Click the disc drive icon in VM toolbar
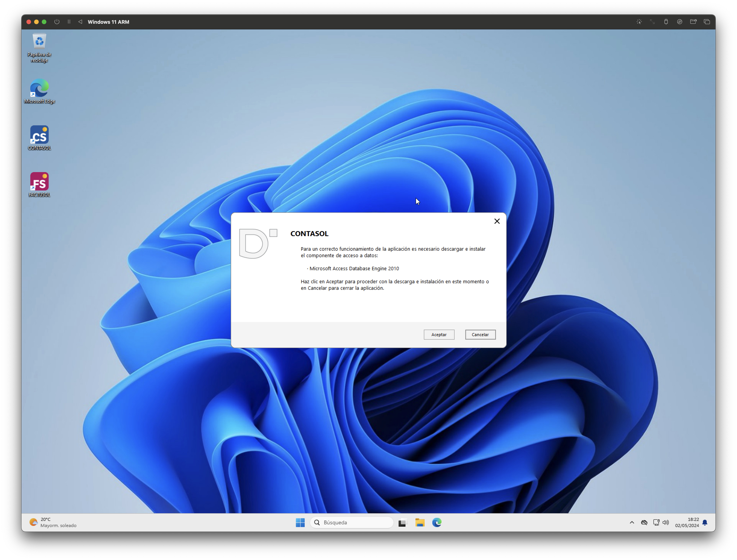The height and width of the screenshot is (560, 737). point(680,22)
